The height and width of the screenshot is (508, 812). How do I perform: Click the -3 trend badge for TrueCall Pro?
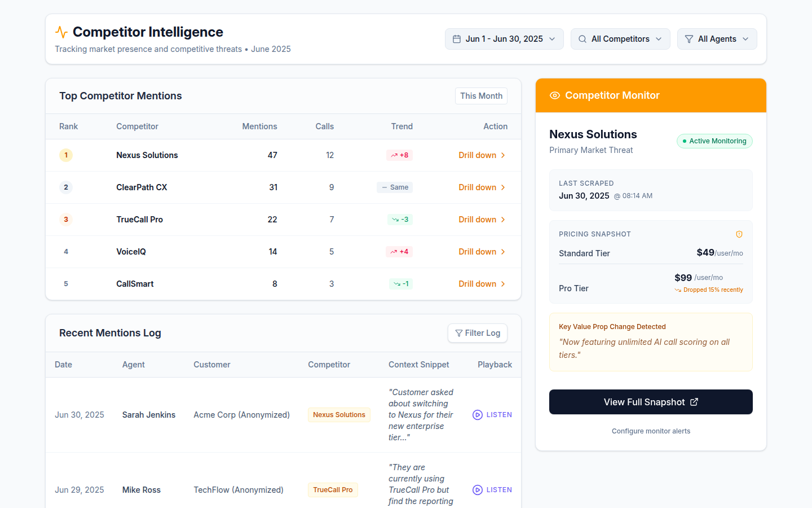click(x=400, y=220)
